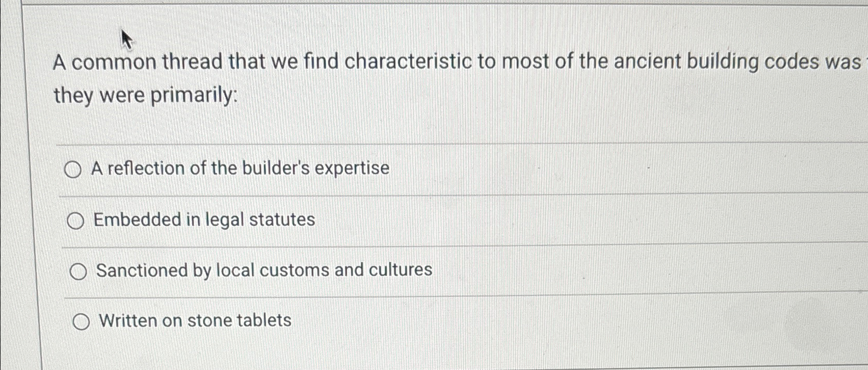Click the 'Written on stone tablets' text label
The height and width of the screenshot is (370, 868).
pos(196,321)
